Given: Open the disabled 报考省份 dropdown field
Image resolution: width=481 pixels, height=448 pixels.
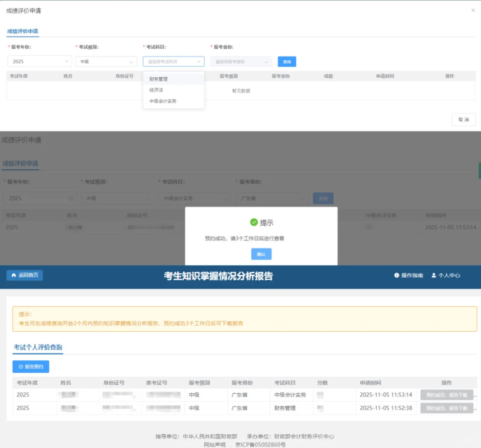Looking at the screenshot, I should pyautogui.click(x=241, y=62).
